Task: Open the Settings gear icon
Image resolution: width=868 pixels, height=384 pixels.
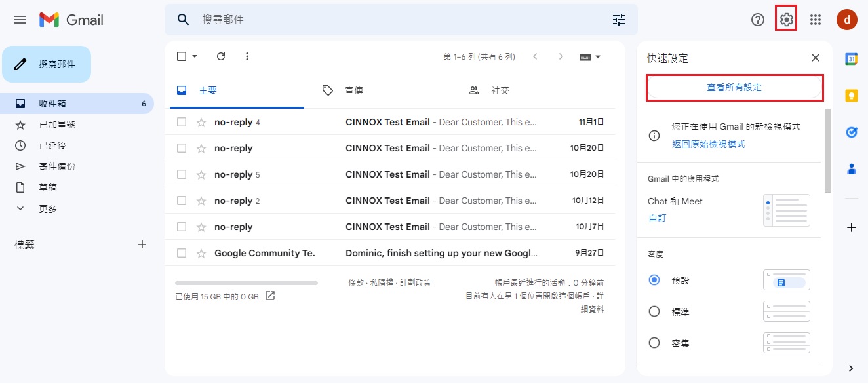Action: pos(786,20)
